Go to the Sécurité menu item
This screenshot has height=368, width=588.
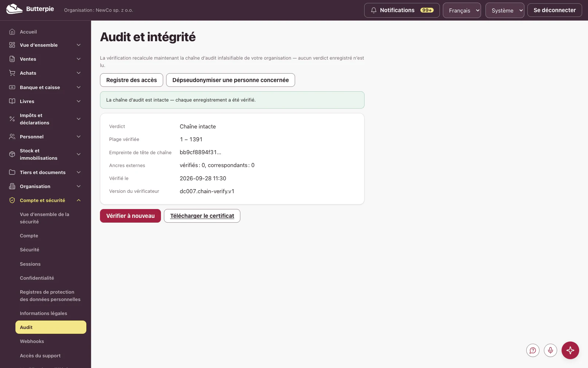tap(51, 250)
